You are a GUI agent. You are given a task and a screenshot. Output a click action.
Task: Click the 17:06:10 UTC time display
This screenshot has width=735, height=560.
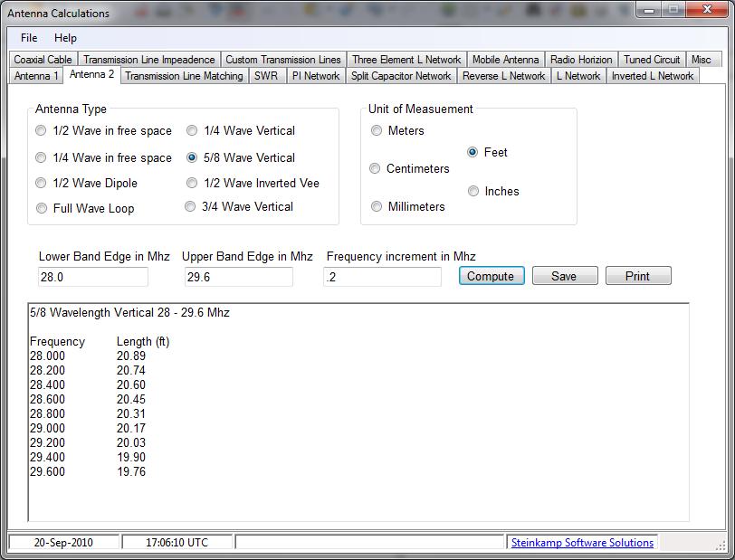177,543
